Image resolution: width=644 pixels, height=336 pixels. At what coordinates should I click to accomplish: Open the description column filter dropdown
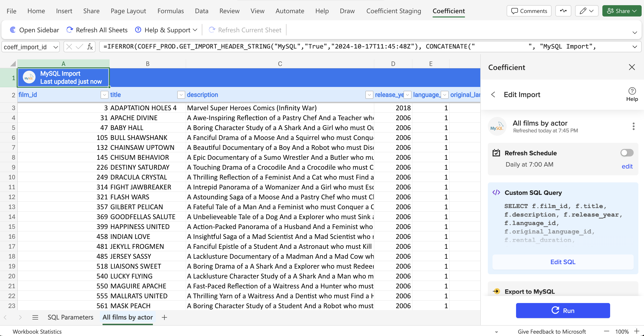369,95
